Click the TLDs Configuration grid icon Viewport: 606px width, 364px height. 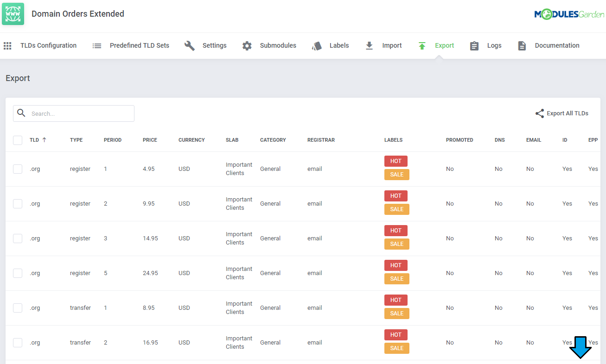tap(7, 46)
